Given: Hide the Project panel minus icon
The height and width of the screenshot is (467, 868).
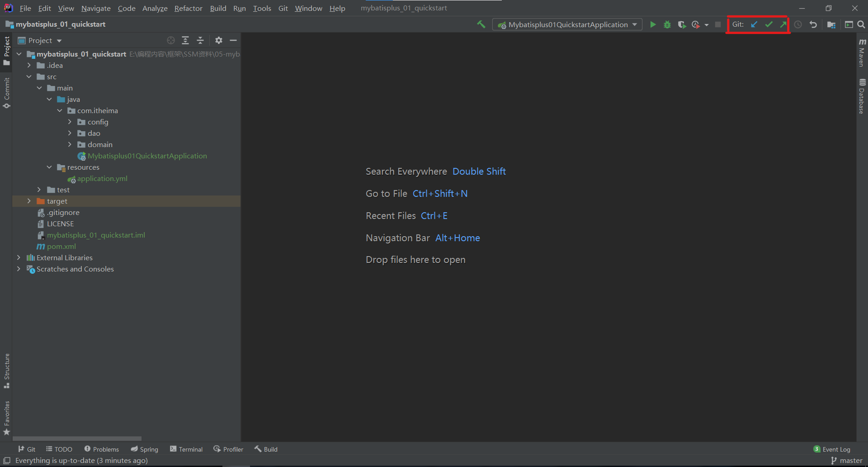Looking at the screenshot, I should click(233, 40).
